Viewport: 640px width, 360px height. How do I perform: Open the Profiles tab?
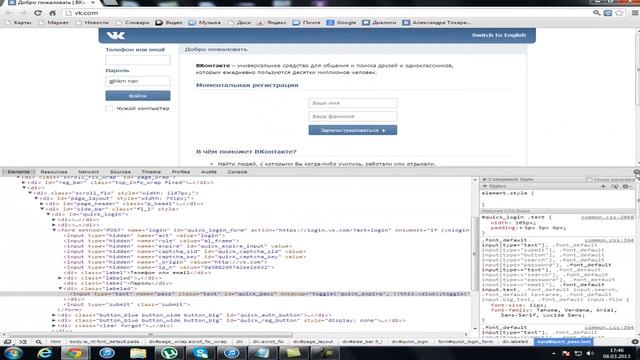pyautogui.click(x=181, y=172)
